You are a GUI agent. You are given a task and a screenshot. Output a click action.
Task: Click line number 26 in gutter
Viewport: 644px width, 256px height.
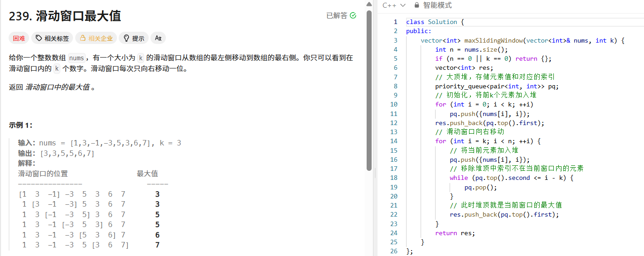pyautogui.click(x=393, y=251)
